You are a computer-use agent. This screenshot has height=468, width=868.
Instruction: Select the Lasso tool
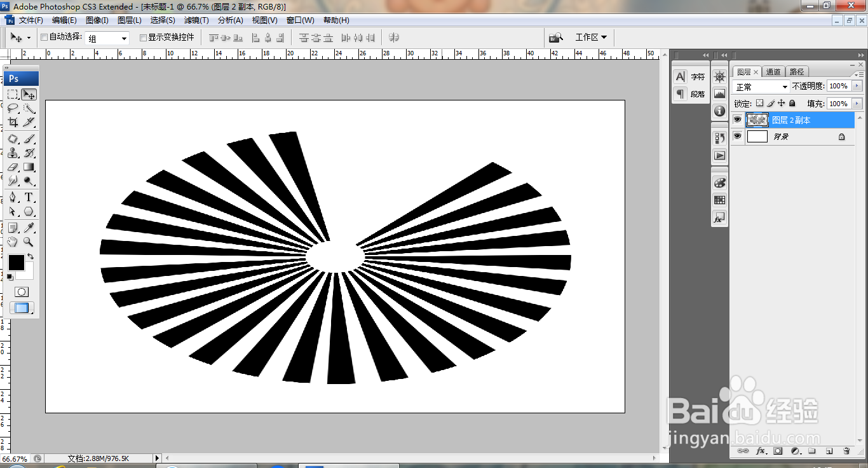13,108
